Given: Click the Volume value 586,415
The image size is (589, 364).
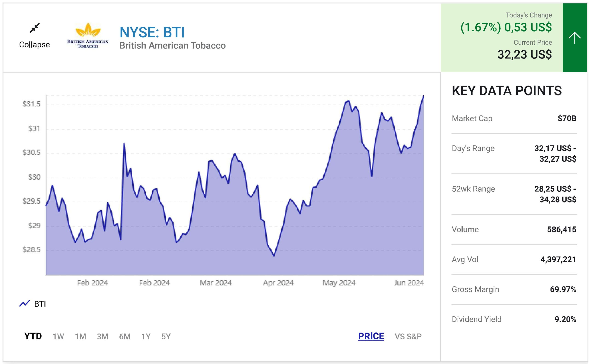Looking at the screenshot, I should pos(562,229).
